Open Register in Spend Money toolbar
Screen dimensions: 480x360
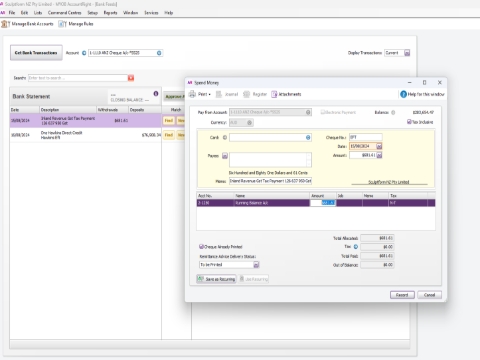(255, 94)
